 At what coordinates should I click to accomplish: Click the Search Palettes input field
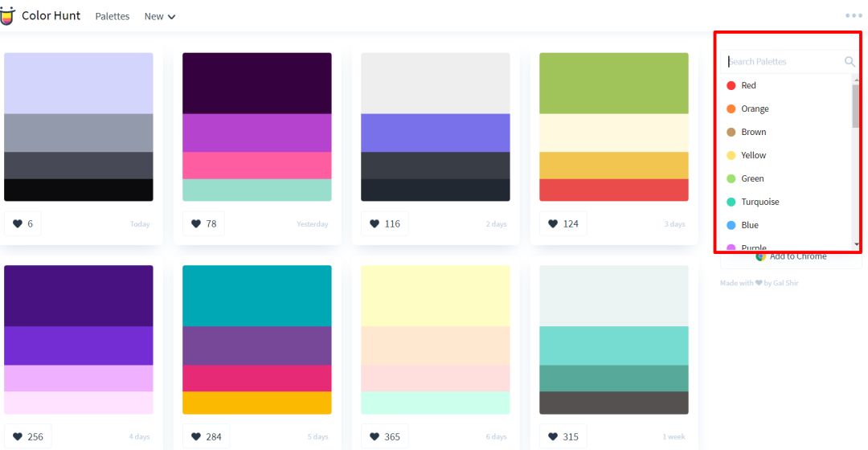pyautogui.click(x=784, y=61)
